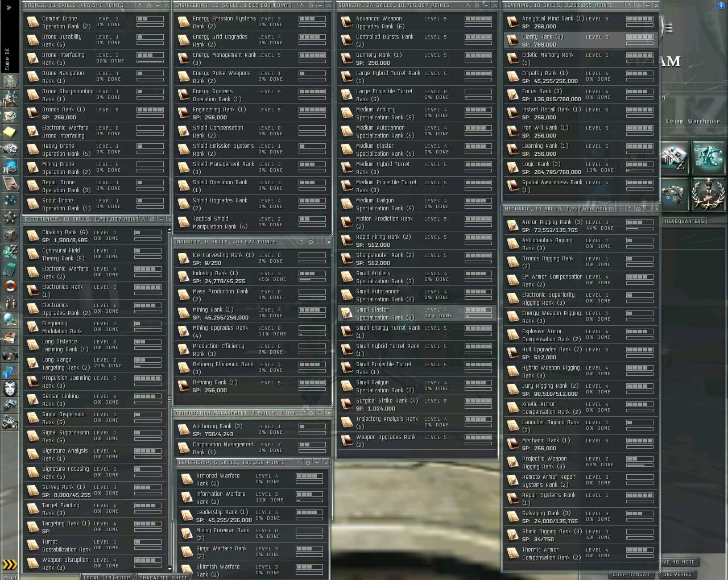Open the assets cube icon

tap(10, 235)
